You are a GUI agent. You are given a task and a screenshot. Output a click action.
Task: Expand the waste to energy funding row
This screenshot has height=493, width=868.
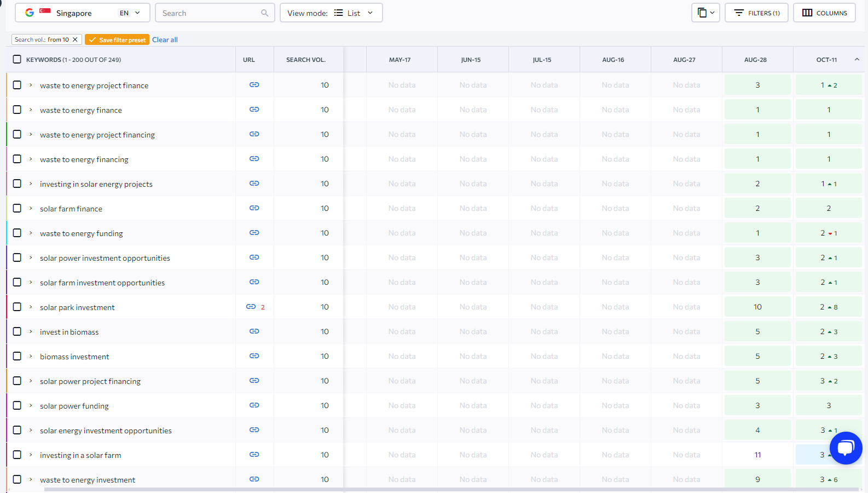tap(31, 233)
